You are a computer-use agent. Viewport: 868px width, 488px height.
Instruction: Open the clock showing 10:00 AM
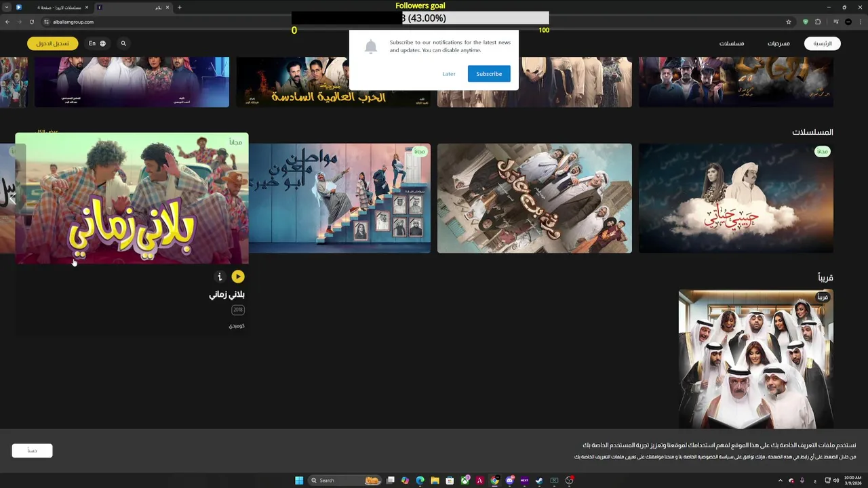[852, 481]
